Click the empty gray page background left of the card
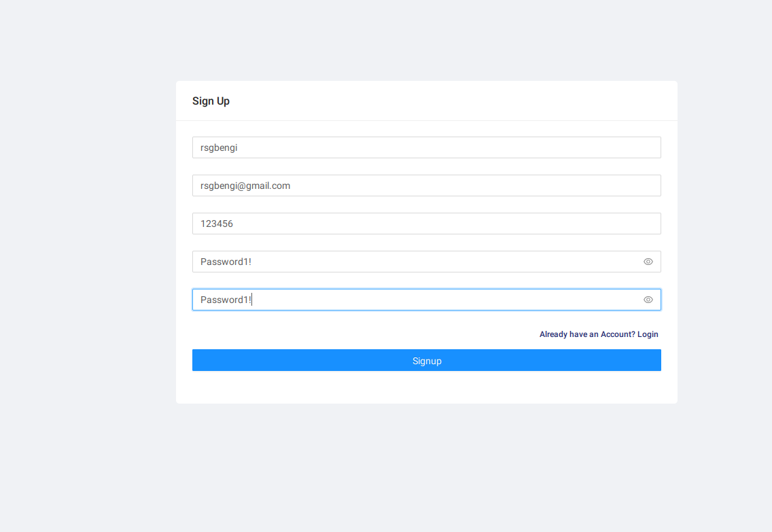The width and height of the screenshot is (772, 532). [88, 272]
